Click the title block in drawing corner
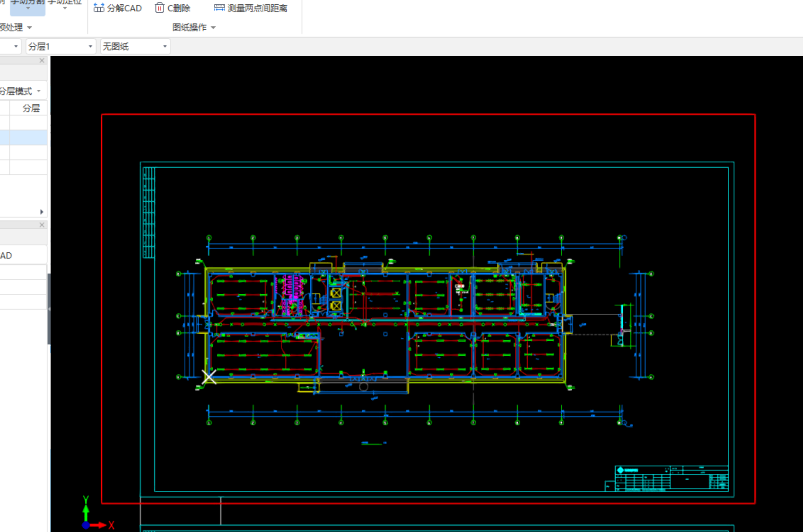 point(672,478)
